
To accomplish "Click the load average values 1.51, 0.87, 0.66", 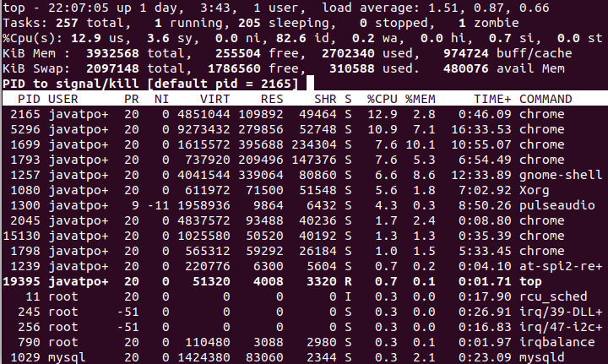I will pos(489,8).
